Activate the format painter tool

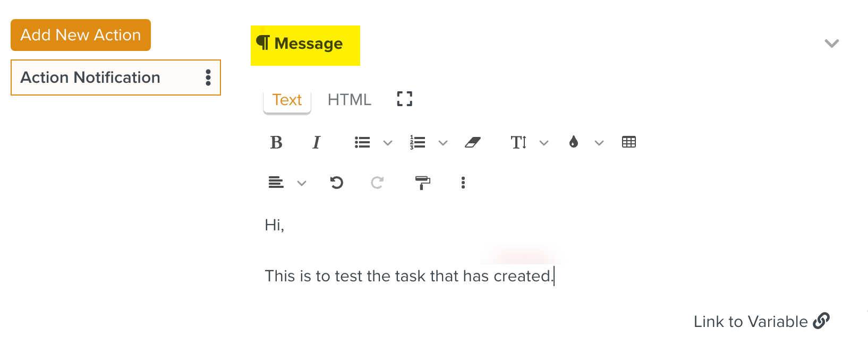pyautogui.click(x=422, y=183)
